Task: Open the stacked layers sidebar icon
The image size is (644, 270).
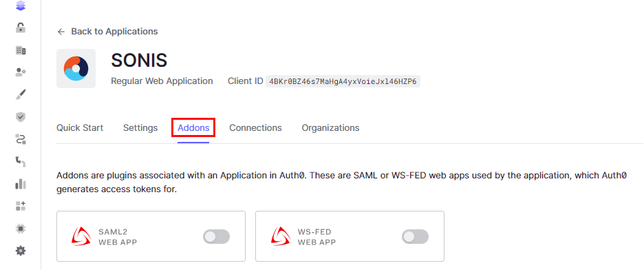Action: (21, 6)
